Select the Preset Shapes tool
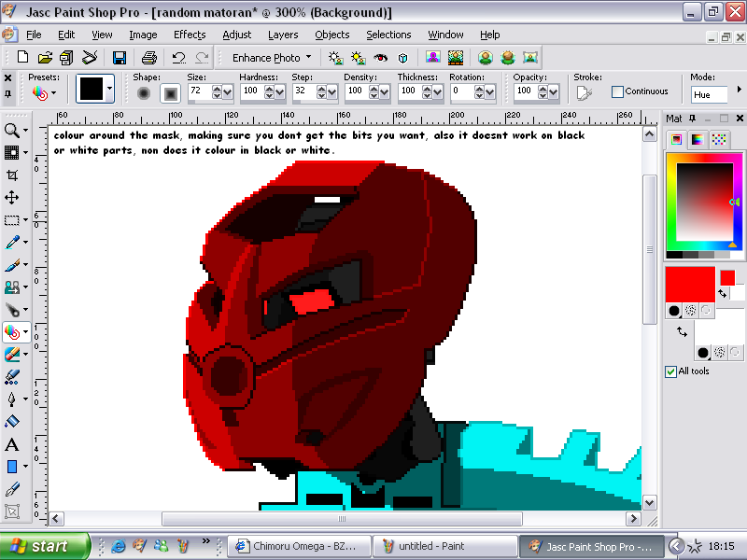Image resolution: width=747 pixels, height=560 pixels. point(13,465)
